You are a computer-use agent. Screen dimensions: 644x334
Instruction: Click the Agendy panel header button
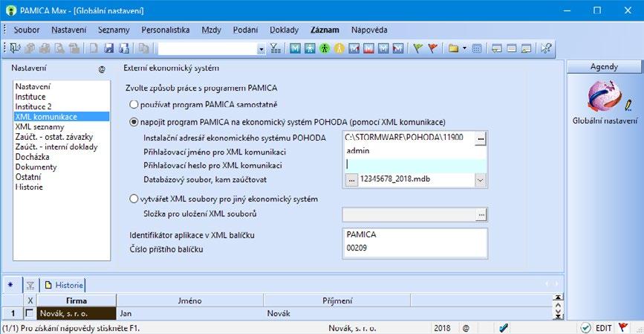point(604,67)
